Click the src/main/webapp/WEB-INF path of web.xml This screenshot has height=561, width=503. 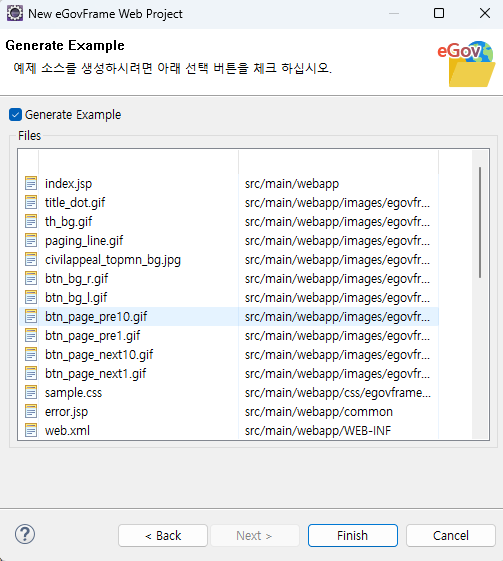pos(318,431)
